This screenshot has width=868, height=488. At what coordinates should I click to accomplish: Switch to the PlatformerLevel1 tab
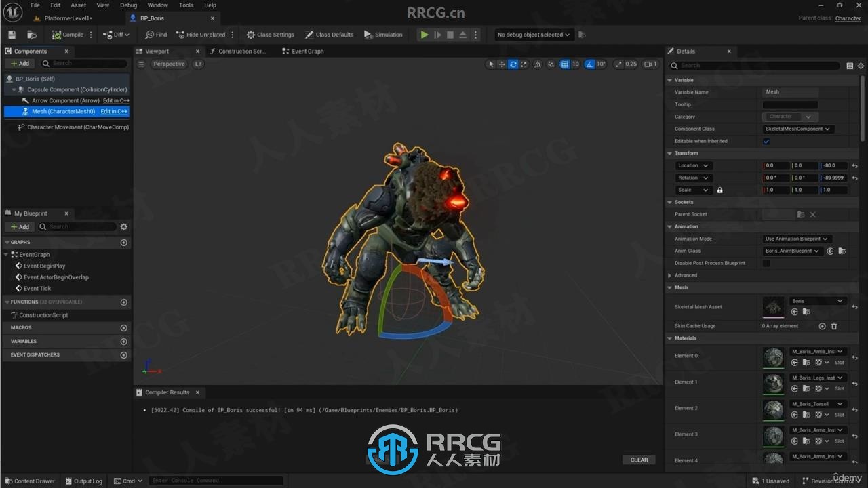pyautogui.click(x=67, y=18)
